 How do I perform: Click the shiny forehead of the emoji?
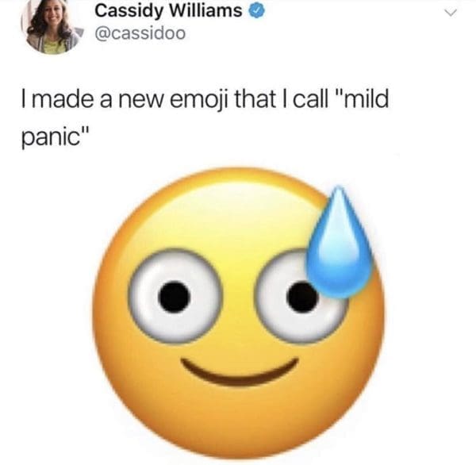tap(236, 213)
